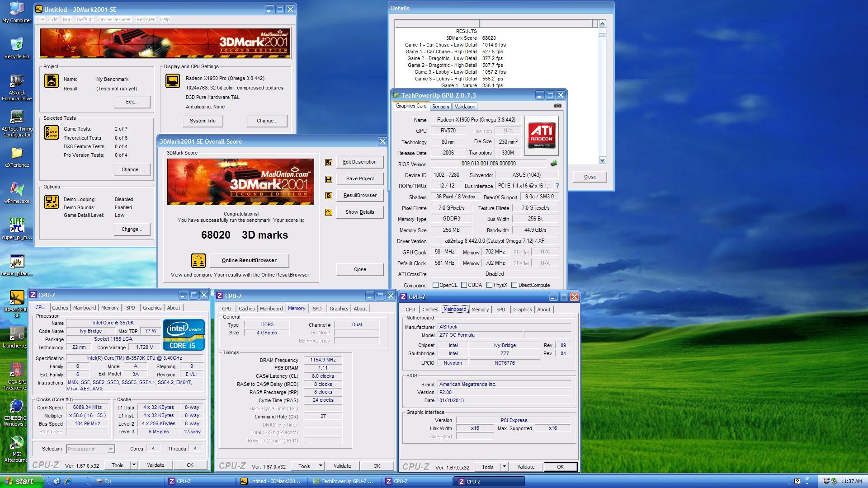Click the Save Project disk icon
This screenshot has width=868, height=488.
coord(329,179)
